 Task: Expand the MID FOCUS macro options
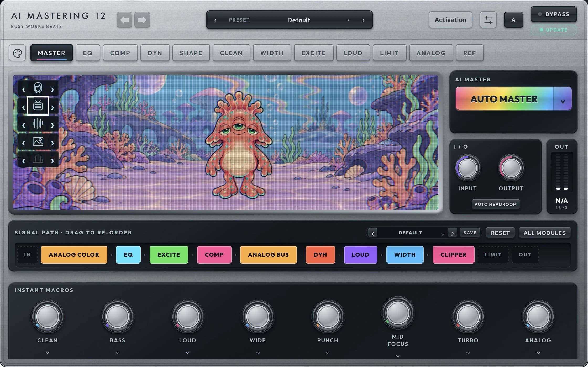click(398, 356)
